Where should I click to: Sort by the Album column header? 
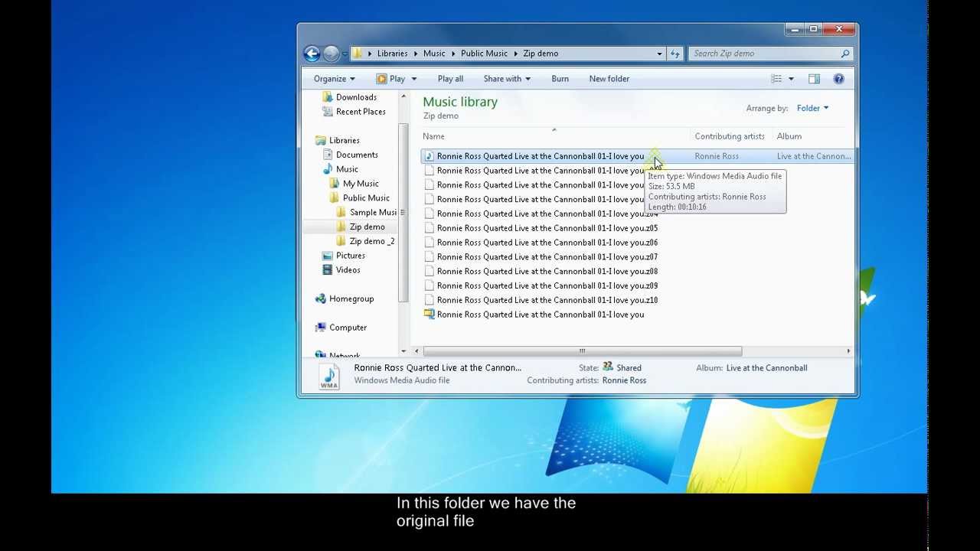(789, 136)
